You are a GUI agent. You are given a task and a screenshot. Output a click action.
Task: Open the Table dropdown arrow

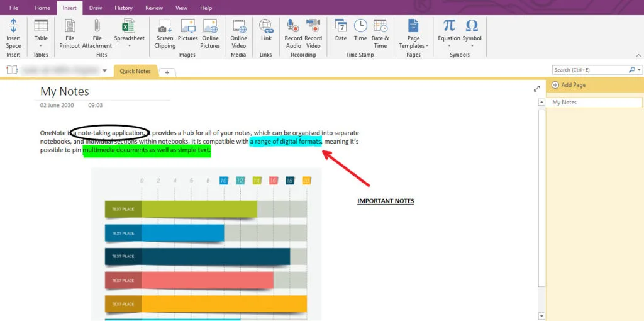41,45
